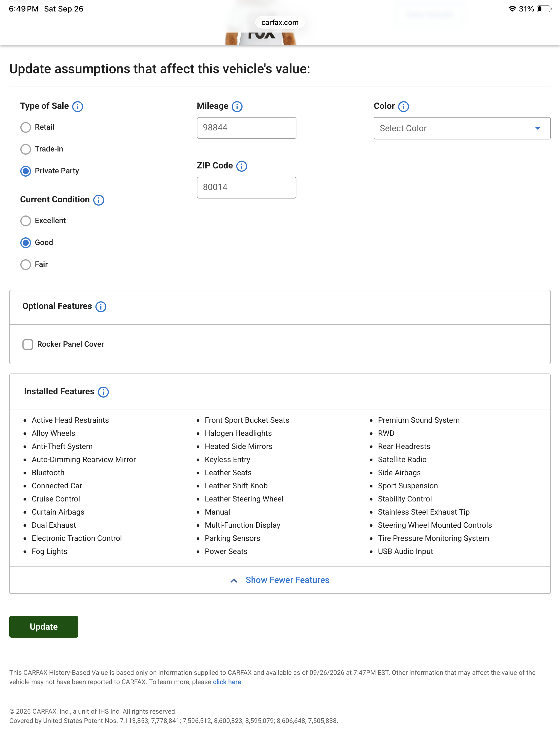Open the Current Condition info icon
Image resolution: width=560 pixels, height=747 pixels.
coord(99,200)
